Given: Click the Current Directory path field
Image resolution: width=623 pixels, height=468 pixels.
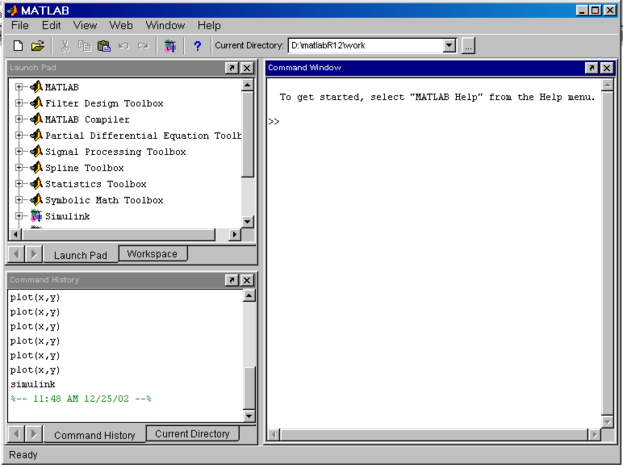Looking at the screenshot, I should (366, 46).
